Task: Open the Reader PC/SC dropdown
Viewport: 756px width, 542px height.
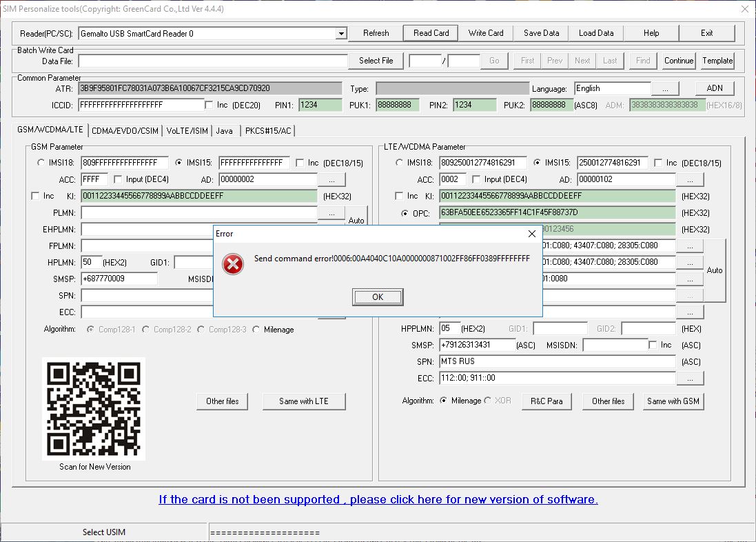Action: coord(341,33)
